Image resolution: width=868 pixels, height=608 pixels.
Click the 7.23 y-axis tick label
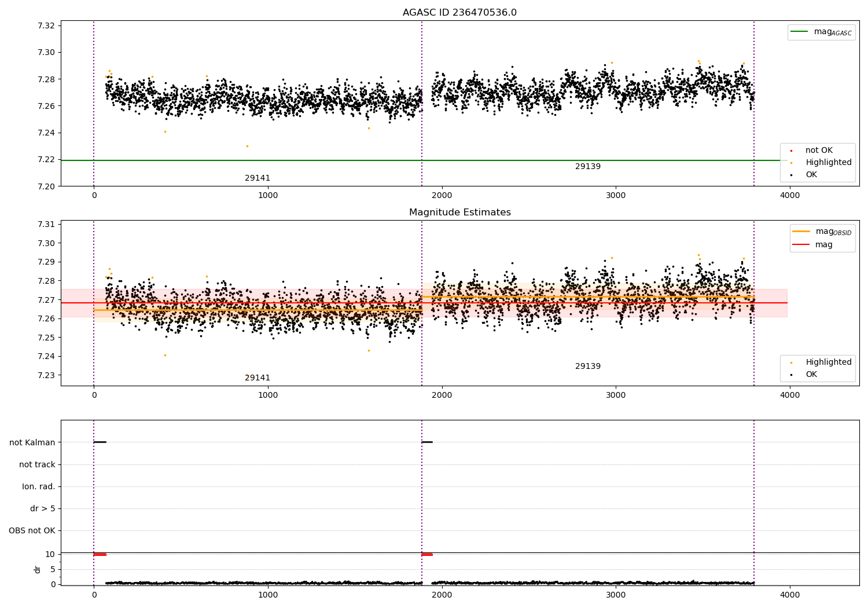(46, 375)
